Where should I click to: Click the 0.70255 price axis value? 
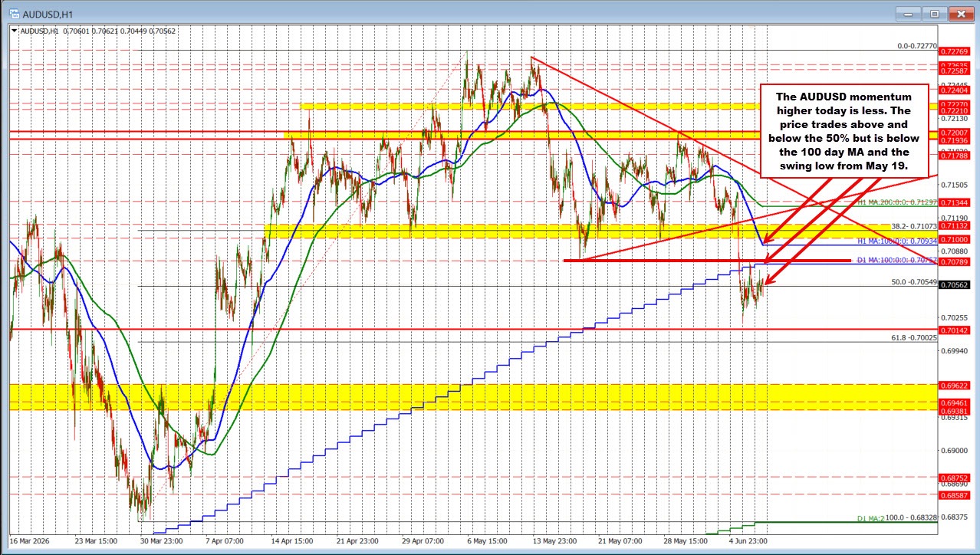click(953, 317)
